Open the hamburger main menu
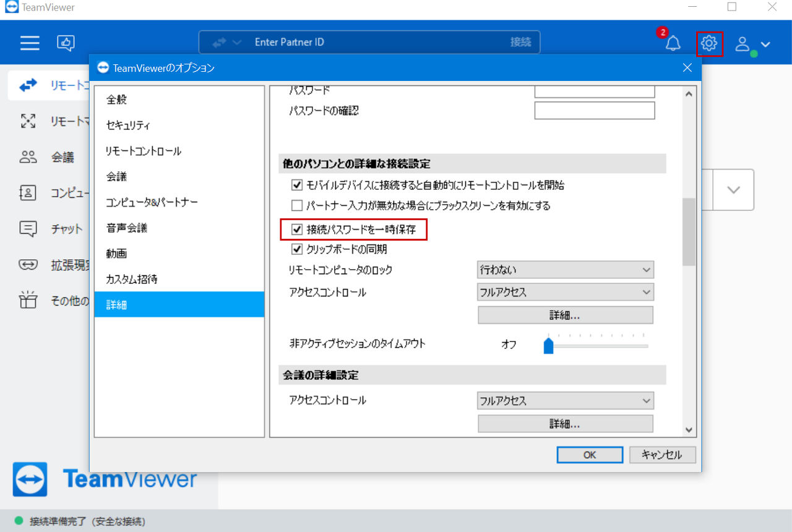 tap(30, 43)
